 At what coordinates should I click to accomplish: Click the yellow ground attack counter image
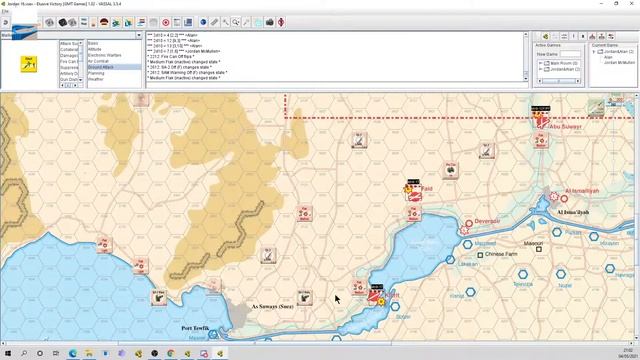(29, 64)
